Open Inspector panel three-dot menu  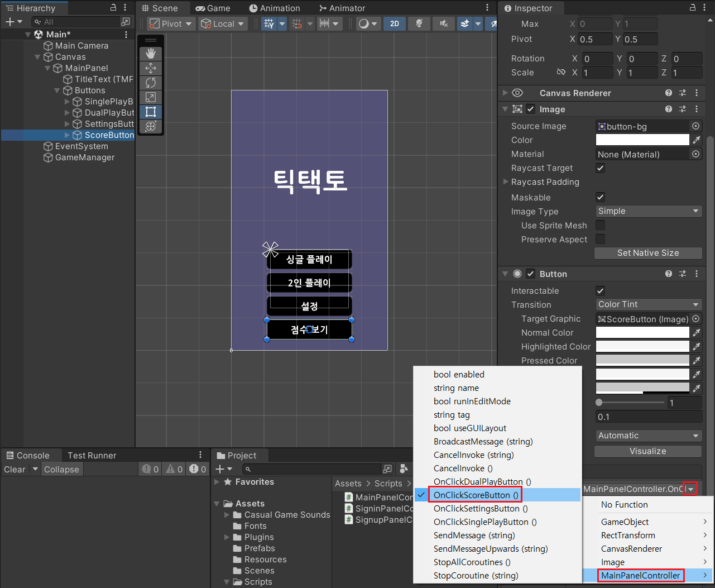[x=704, y=8]
